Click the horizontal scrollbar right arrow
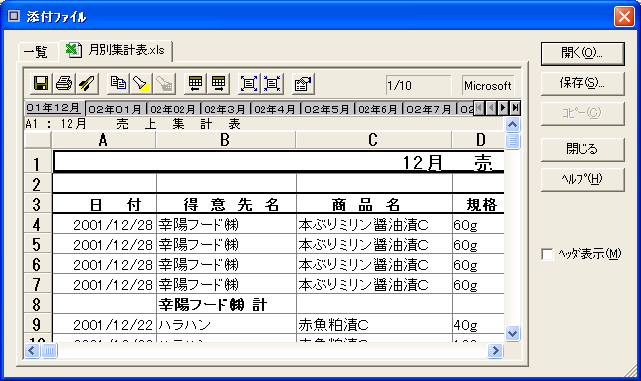The image size is (641, 381). [495, 350]
